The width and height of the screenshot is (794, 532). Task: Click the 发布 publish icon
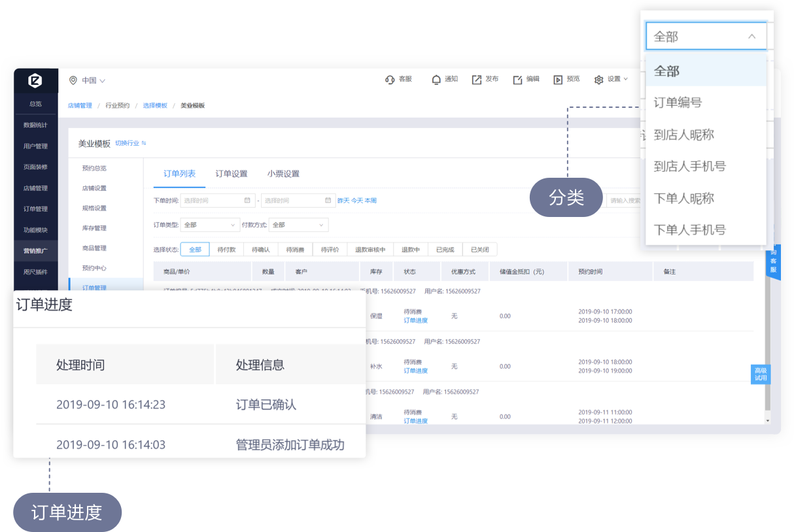(x=477, y=80)
